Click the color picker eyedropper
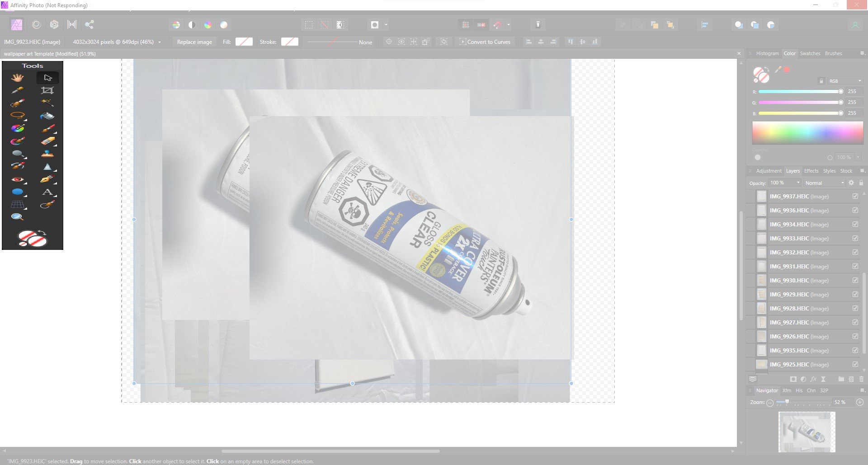 pyautogui.click(x=778, y=70)
